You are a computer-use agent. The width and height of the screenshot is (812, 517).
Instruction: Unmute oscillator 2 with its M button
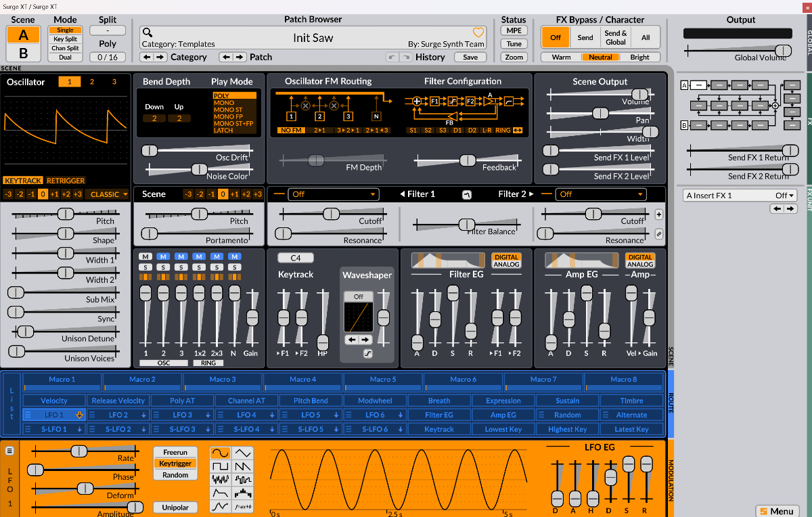click(x=163, y=257)
